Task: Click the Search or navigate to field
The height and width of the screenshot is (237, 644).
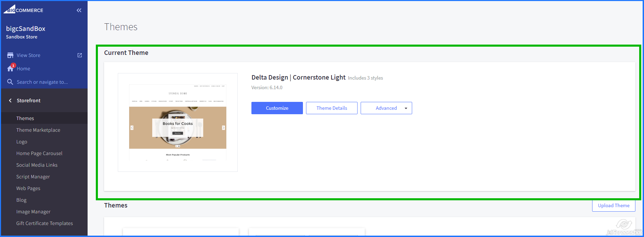Action: [x=42, y=82]
